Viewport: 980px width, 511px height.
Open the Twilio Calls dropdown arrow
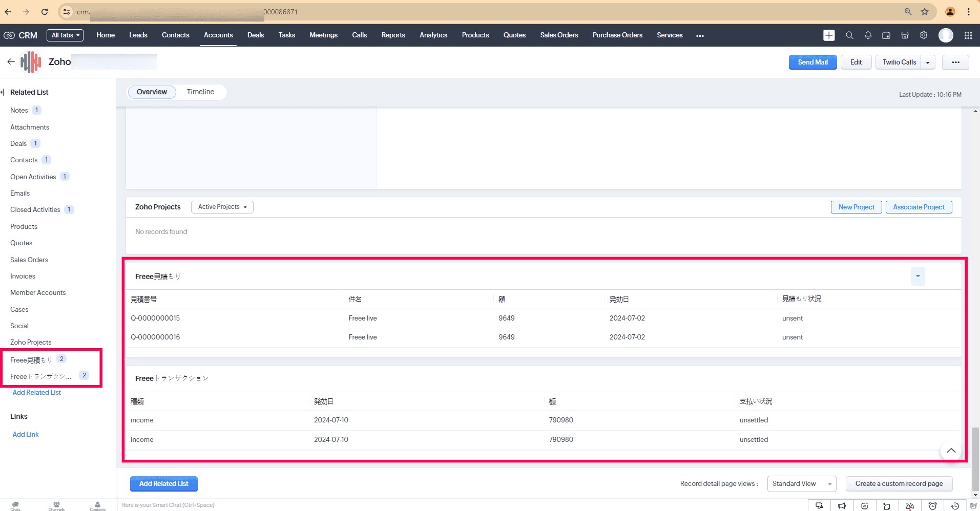coord(928,62)
